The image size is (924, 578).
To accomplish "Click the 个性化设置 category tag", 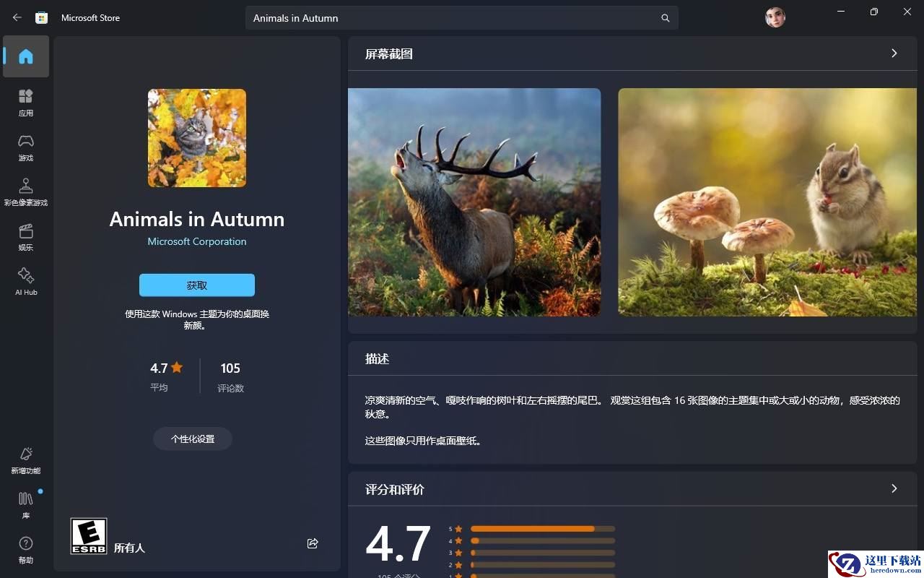I will (x=193, y=439).
